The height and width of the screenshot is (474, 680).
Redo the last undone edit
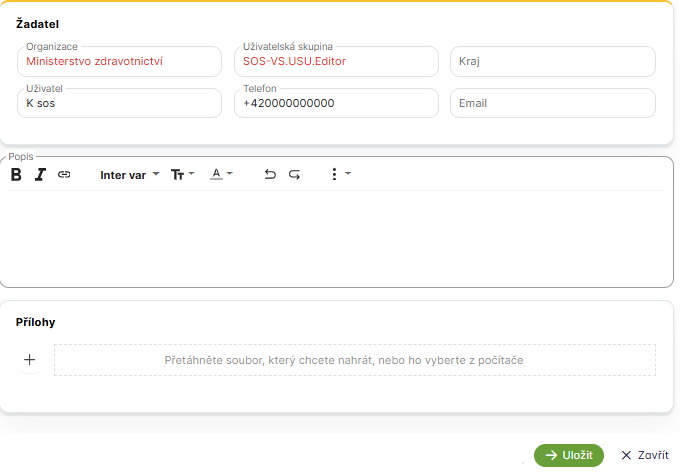pos(294,174)
